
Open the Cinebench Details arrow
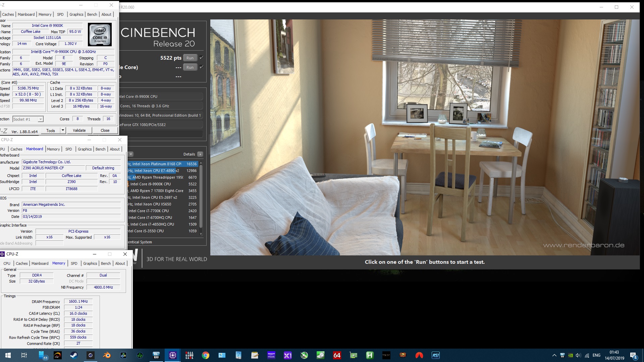(200, 154)
